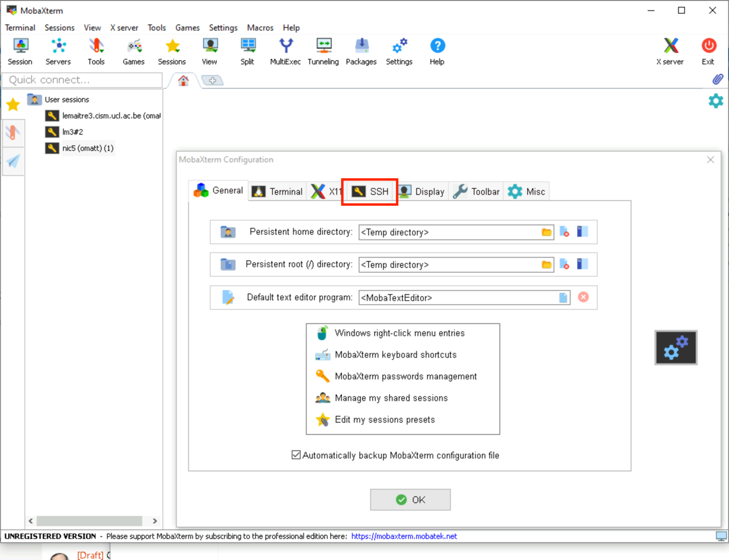
Task: Open the Games menu
Action: pyautogui.click(x=187, y=27)
